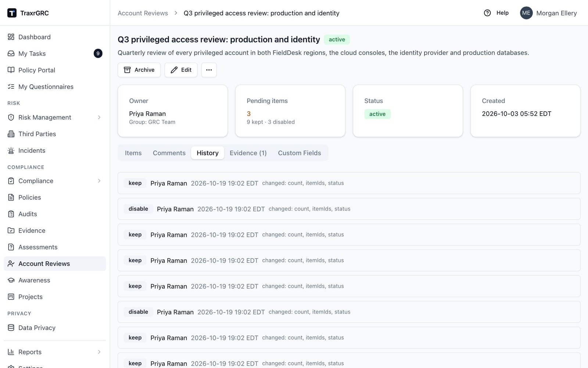Click the TraxrGRC logo icon

pos(12,13)
